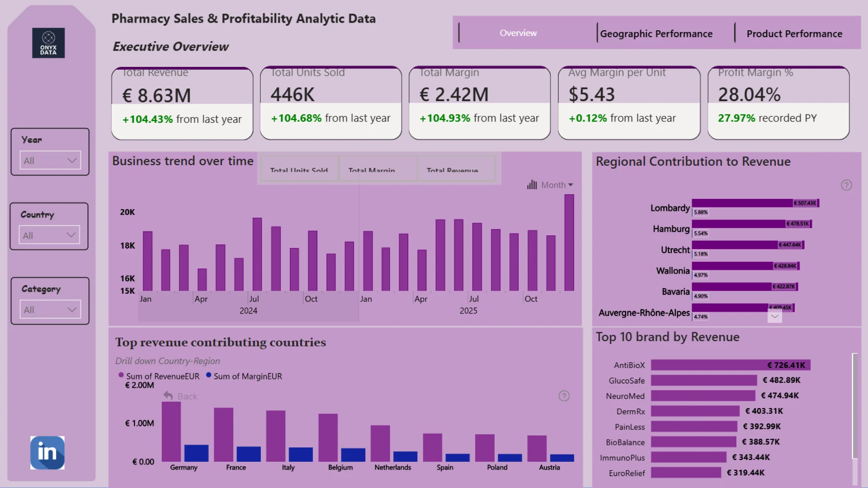This screenshot has width=868, height=488.
Task: Click the help icon in countries chart
Action: 564,396
